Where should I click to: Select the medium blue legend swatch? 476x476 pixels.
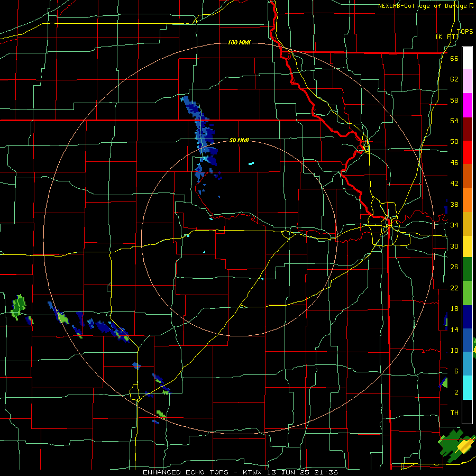[467, 340]
